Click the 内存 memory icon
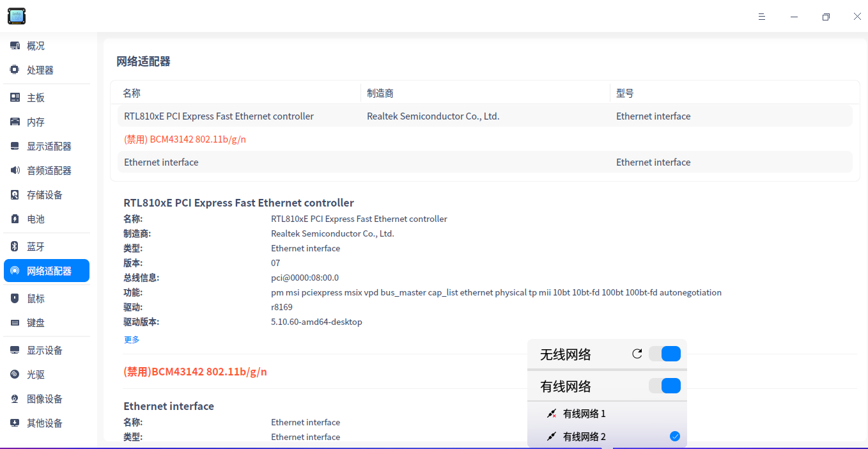 pyautogui.click(x=15, y=122)
